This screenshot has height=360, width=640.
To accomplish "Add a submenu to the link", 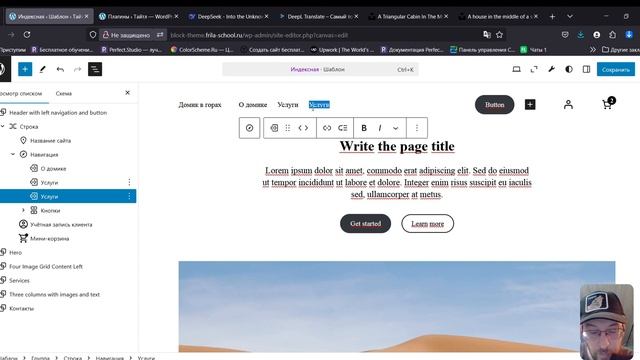I will click(343, 128).
